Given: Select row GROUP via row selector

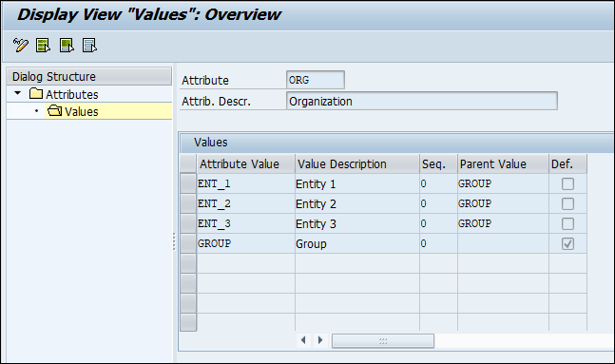Looking at the screenshot, I should coord(188,243).
